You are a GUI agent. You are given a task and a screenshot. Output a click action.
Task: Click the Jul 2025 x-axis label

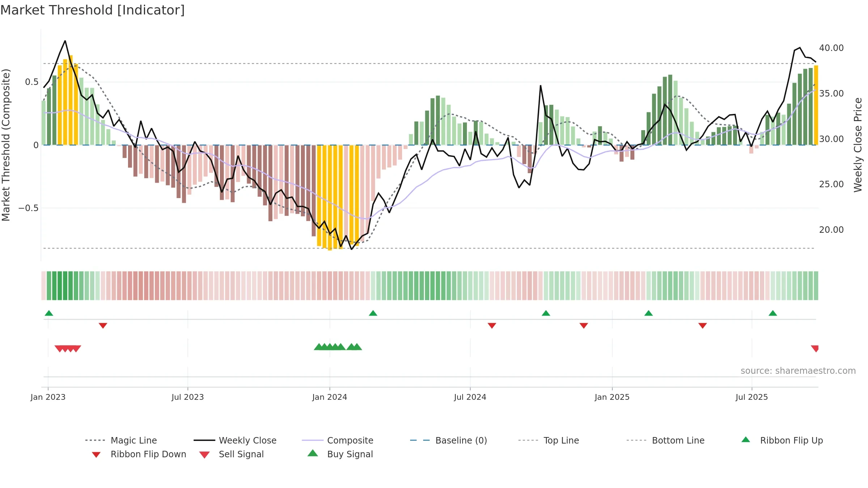pyautogui.click(x=752, y=397)
